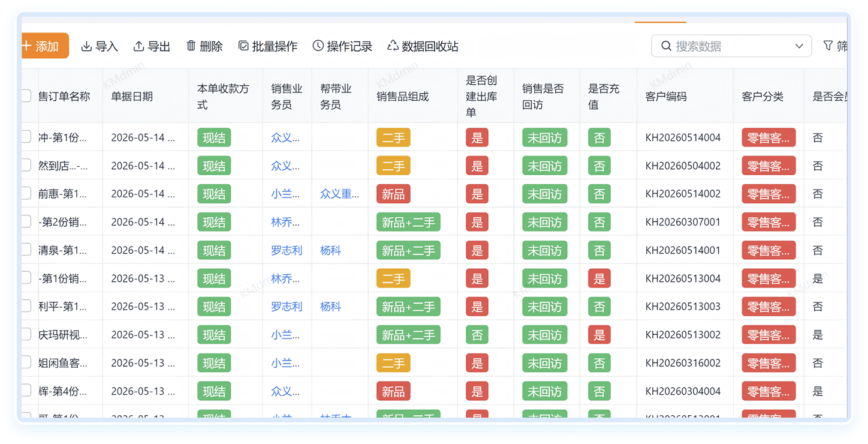868x444 pixels.
Task: Click the red 是 recharge tag for KH20260513004
Action: (x=599, y=278)
